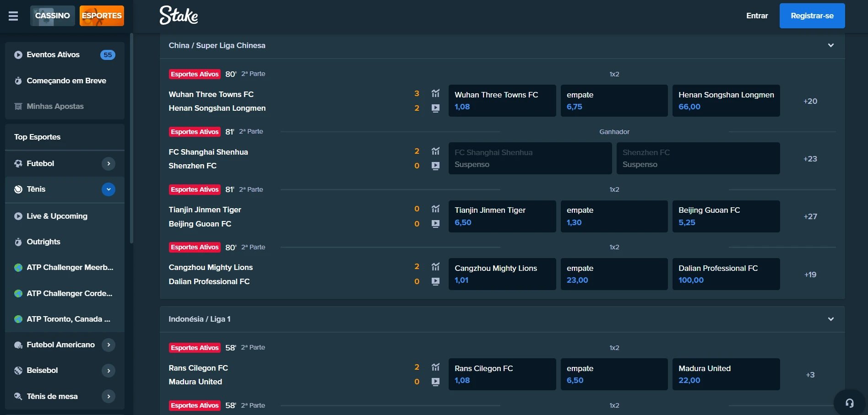Open the Futebol sport entry
Image resolution: width=868 pixels, height=415 pixels.
click(40, 163)
